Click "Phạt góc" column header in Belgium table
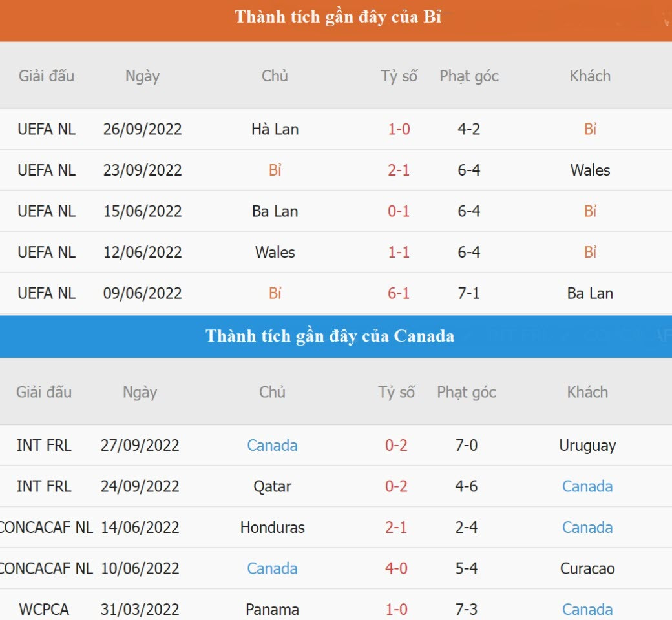The image size is (672, 620). coord(469,76)
